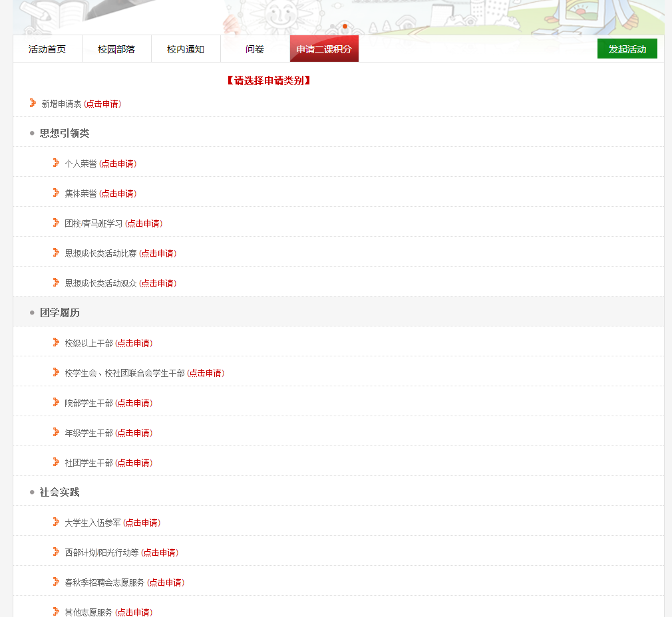Select the 申请二课积分 tab
The height and width of the screenshot is (617, 672).
point(324,49)
